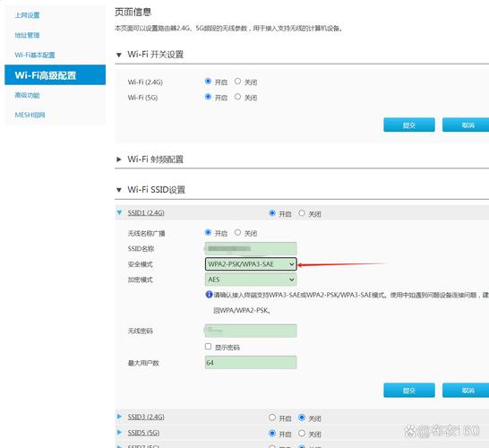Click the 最大用户数 field showing 64
The image size is (489, 448).
(251, 363)
